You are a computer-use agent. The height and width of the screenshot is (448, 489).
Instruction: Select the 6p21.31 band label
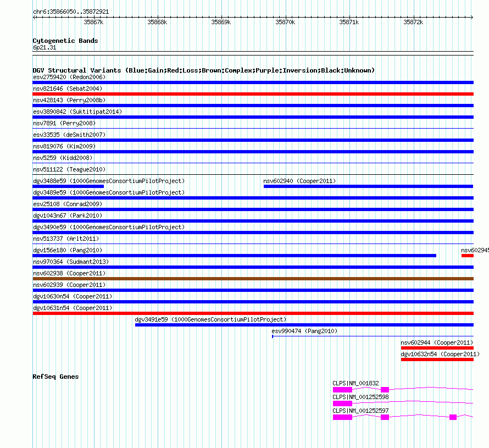pyautogui.click(x=45, y=47)
